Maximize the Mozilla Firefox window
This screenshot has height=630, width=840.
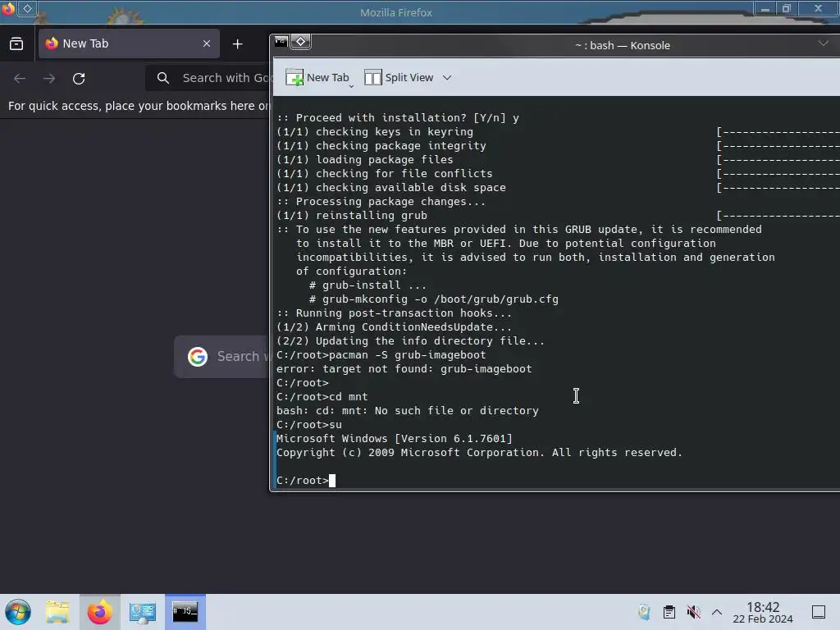[787, 8]
